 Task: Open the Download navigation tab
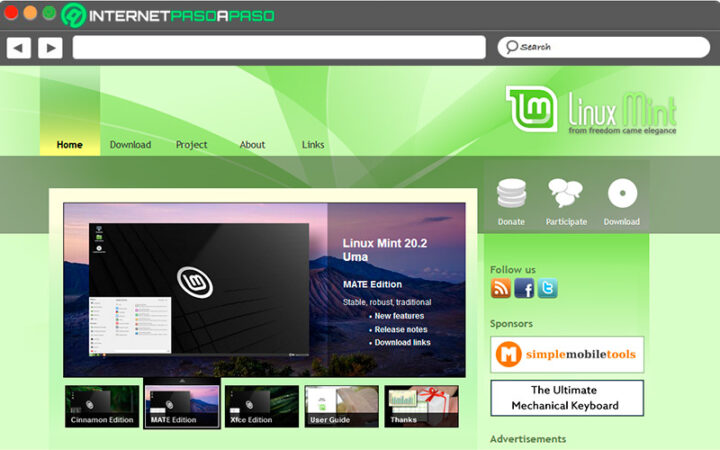click(x=130, y=145)
